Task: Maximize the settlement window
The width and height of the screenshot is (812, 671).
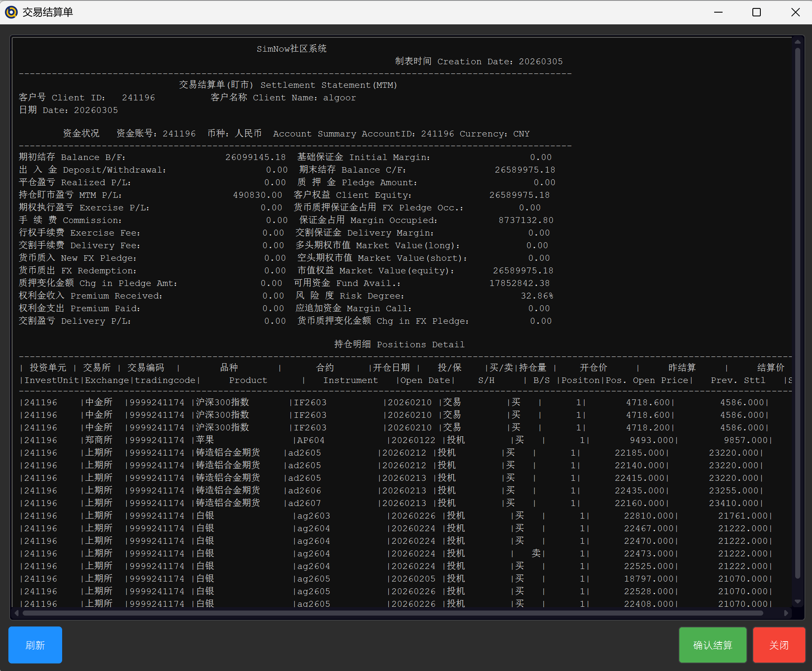Action: coord(757,12)
